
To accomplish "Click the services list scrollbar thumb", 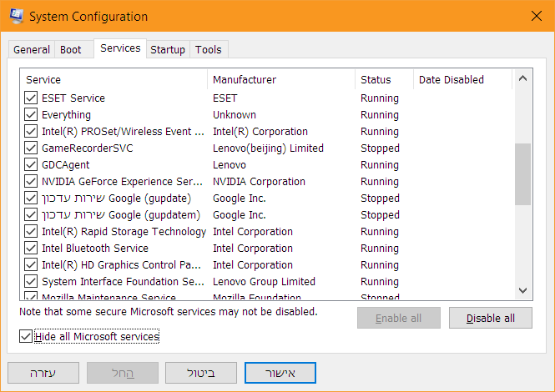I will tap(522, 174).
